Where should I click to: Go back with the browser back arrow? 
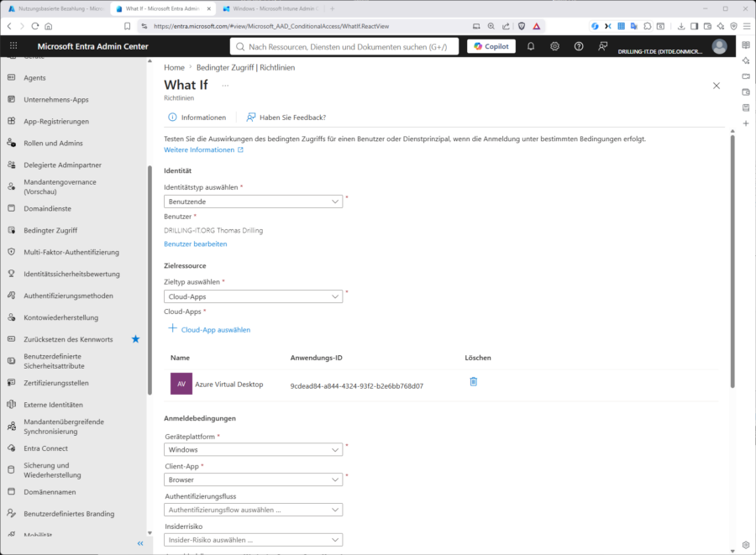point(9,26)
